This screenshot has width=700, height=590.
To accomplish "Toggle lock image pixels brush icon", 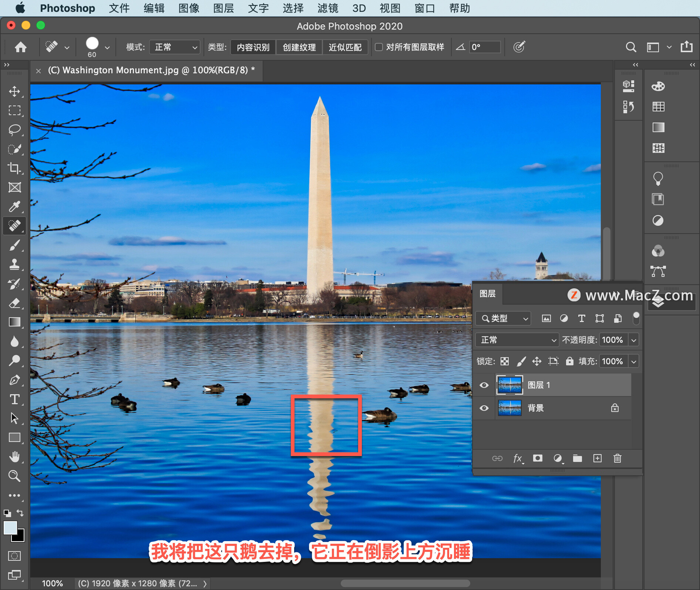I will click(521, 361).
